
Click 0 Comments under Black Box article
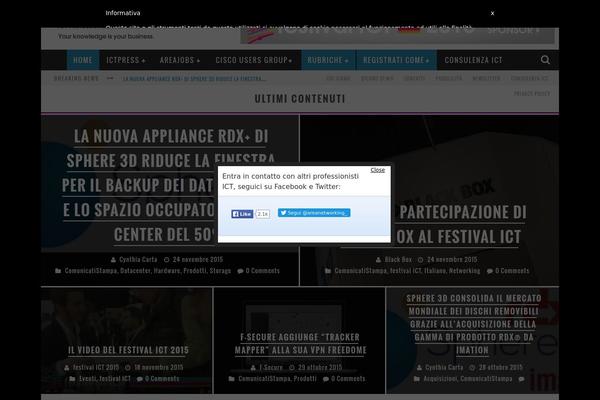click(x=512, y=271)
